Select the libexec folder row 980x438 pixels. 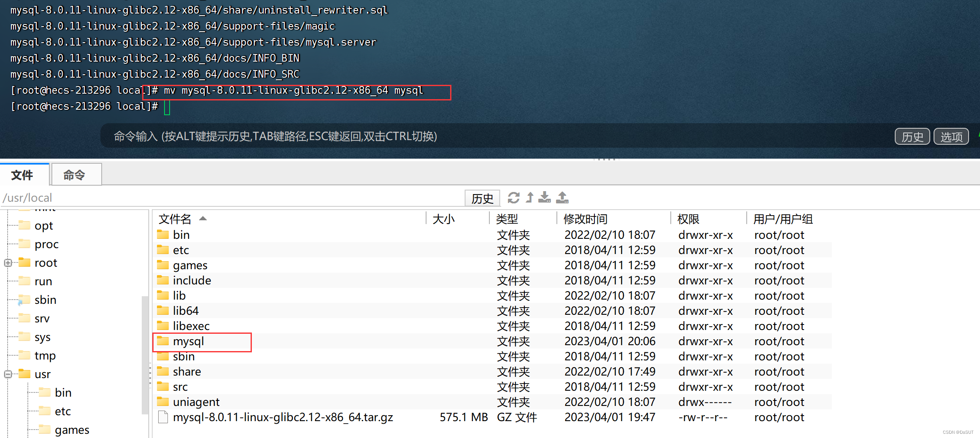(492, 326)
